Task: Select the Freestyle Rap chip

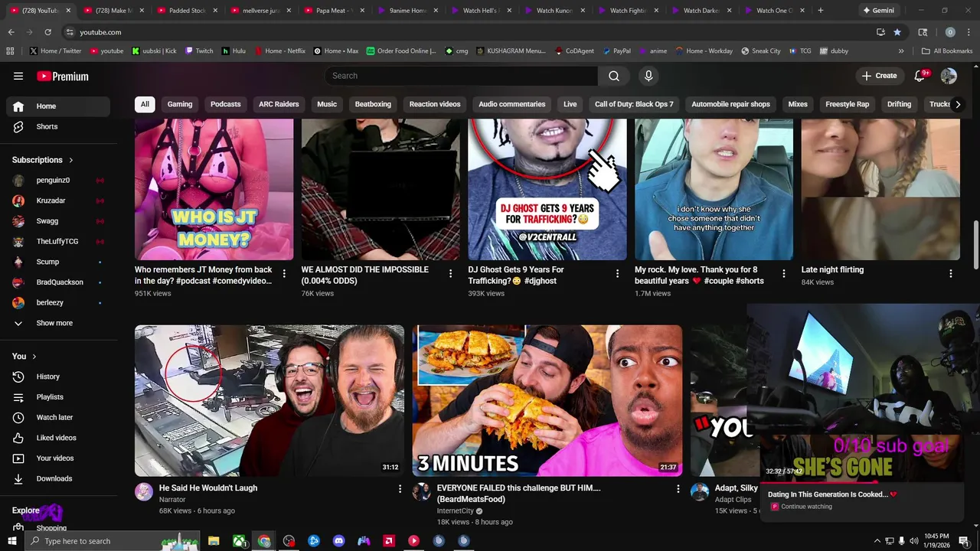Action: (x=847, y=104)
